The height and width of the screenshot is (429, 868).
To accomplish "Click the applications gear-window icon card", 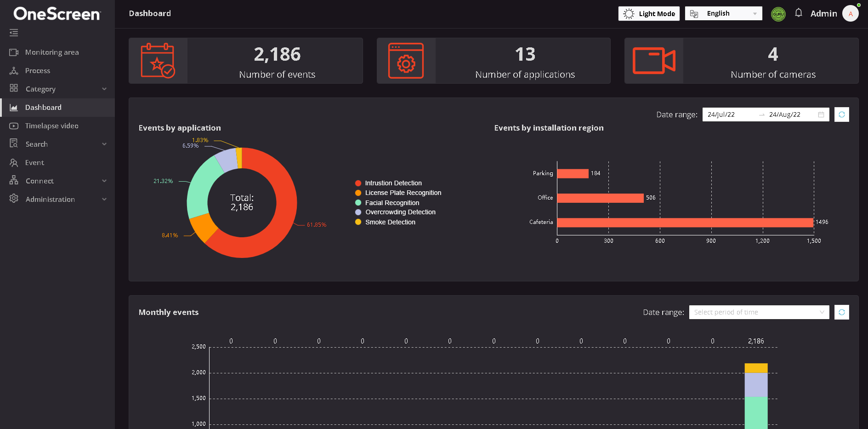I will 406,61.
